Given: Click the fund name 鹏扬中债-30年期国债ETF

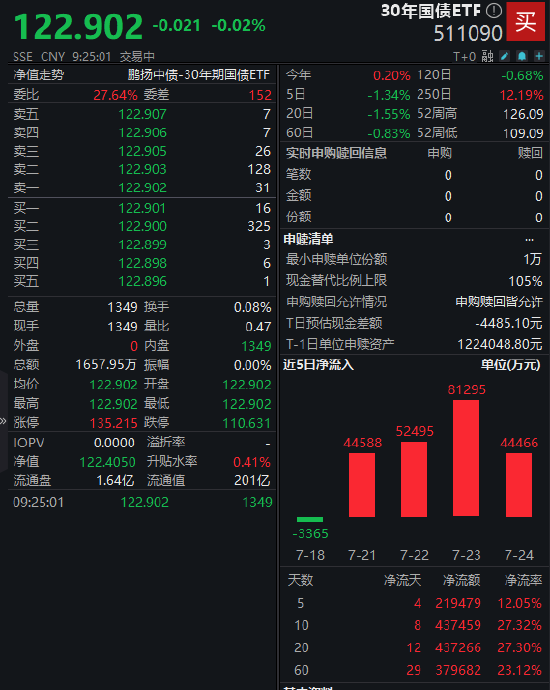Looking at the screenshot, I should (198, 75).
